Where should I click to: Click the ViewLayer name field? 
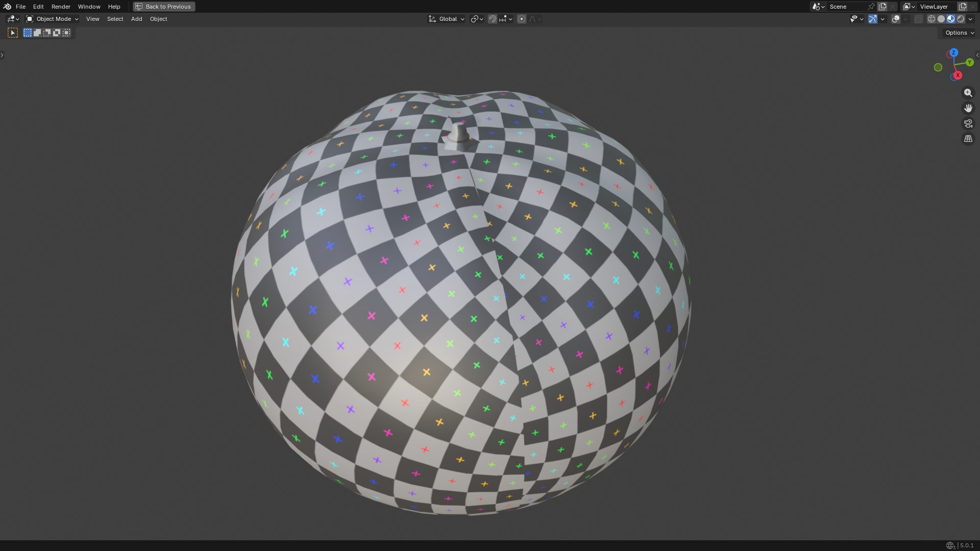(937, 7)
